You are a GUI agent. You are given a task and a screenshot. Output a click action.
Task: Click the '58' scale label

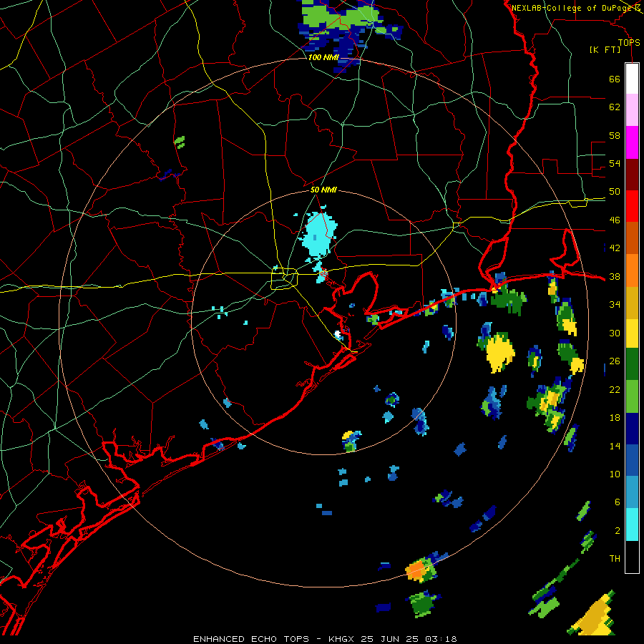615,135
